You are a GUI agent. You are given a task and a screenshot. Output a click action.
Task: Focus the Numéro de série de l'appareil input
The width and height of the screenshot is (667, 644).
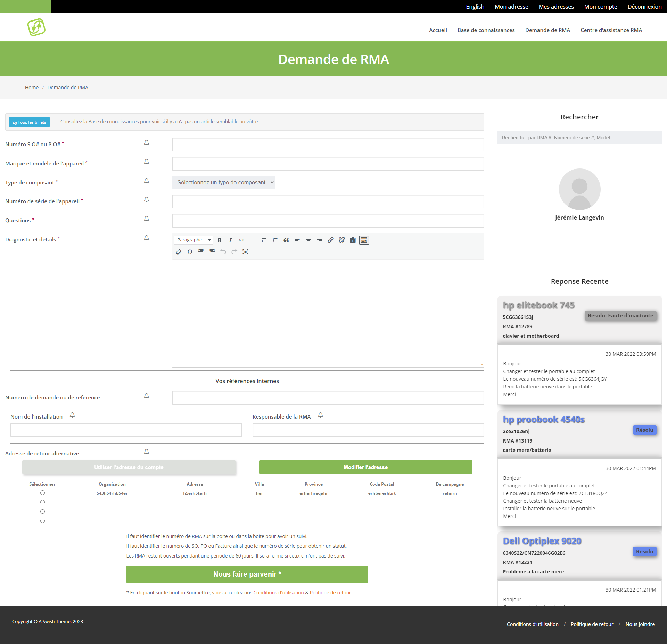(328, 201)
